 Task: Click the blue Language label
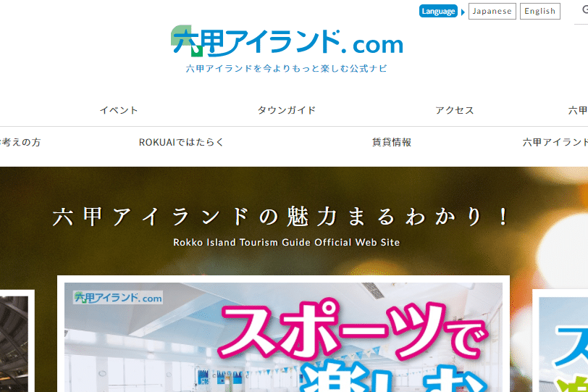(438, 12)
